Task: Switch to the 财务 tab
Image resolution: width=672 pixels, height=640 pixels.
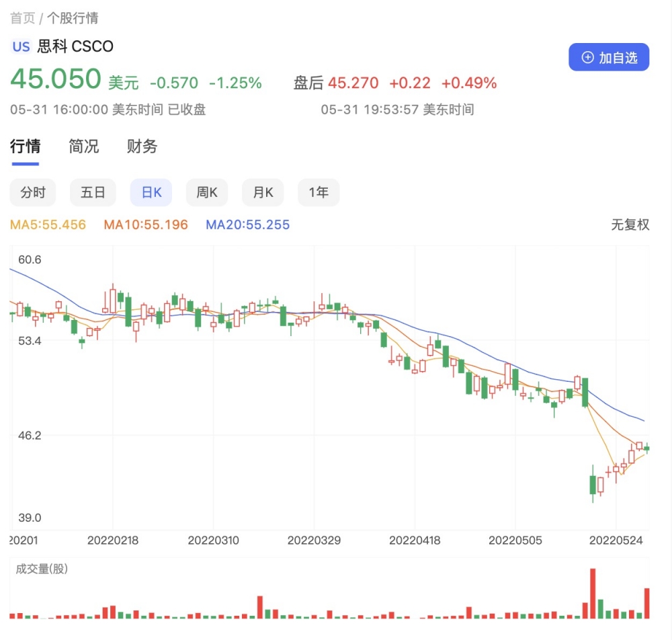Action: click(x=142, y=146)
